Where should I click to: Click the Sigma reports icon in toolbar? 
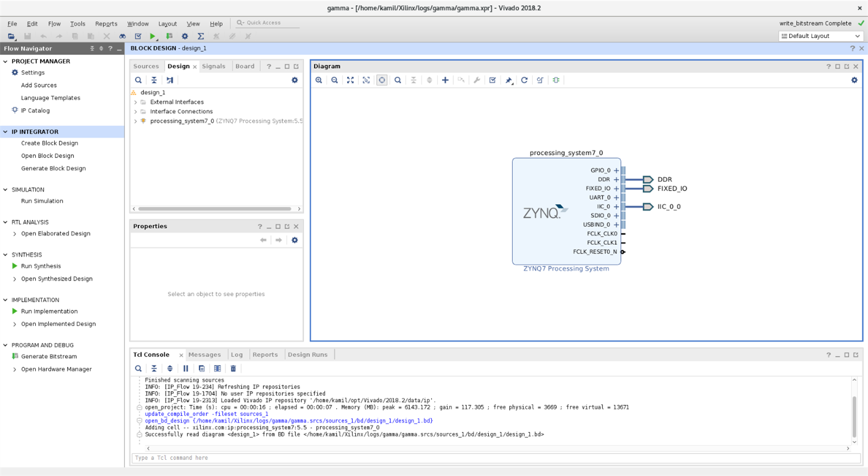tap(200, 36)
